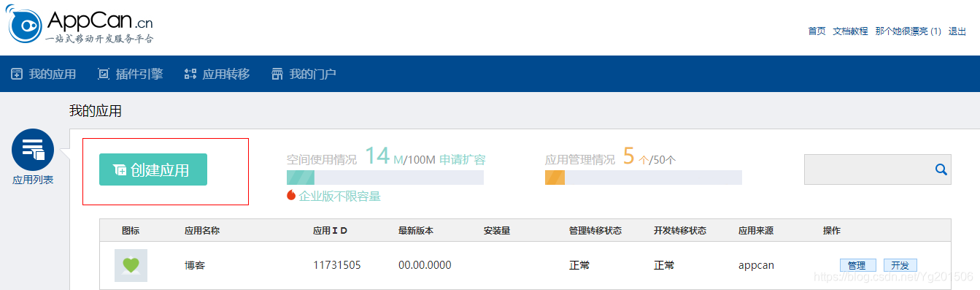Screen dimensions: 980x290
Task: Click the 应用管理情况 progress bar
Action: click(x=644, y=178)
